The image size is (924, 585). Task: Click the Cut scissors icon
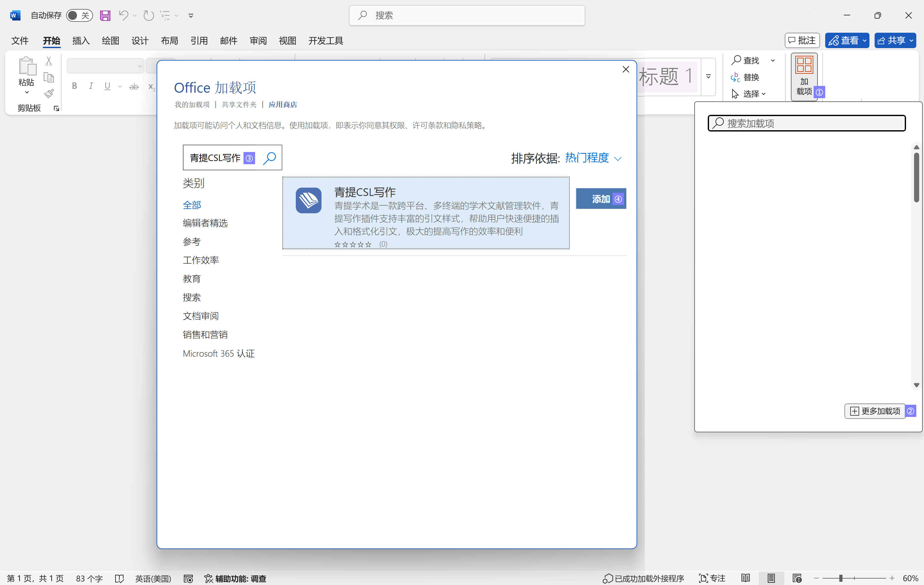point(49,61)
